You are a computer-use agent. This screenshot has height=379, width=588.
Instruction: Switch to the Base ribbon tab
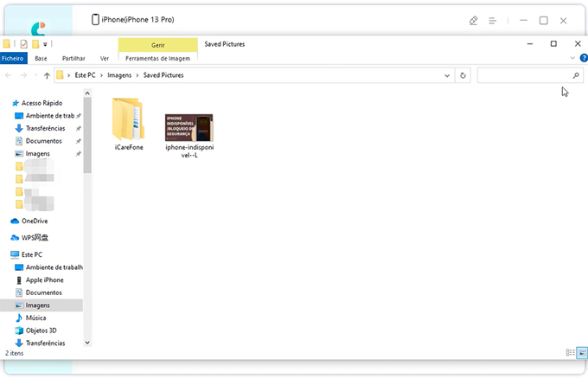click(x=41, y=58)
